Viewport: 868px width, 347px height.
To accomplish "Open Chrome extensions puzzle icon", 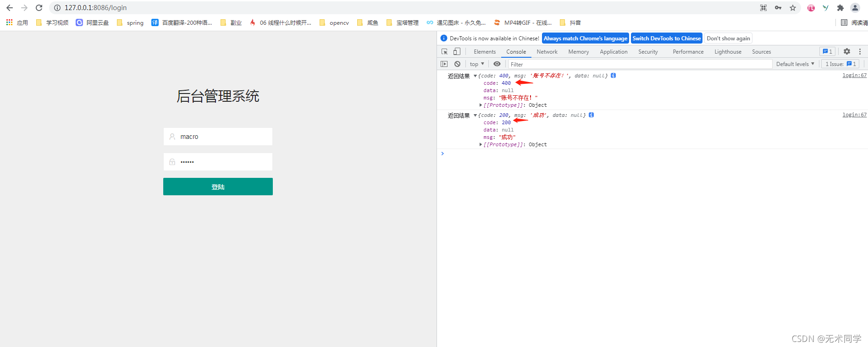I will coord(840,8).
